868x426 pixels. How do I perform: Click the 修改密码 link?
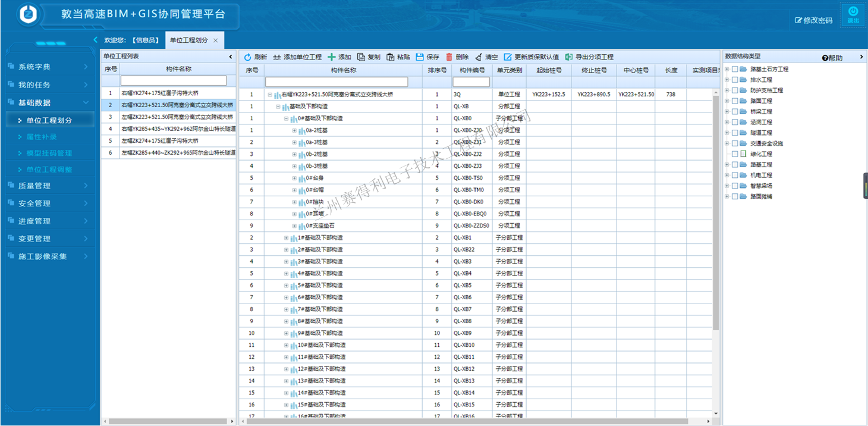pyautogui.click(x=814, y=20)
